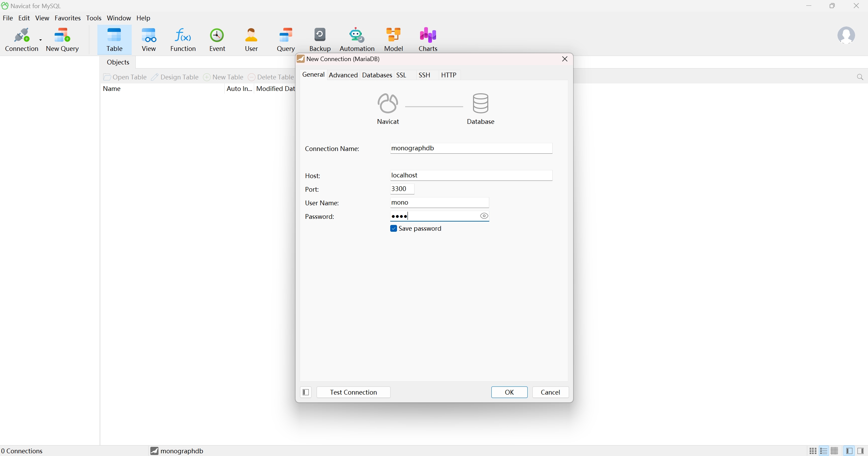868x456 pixels.
Task: Open the Edit menu
Action: 24,18
